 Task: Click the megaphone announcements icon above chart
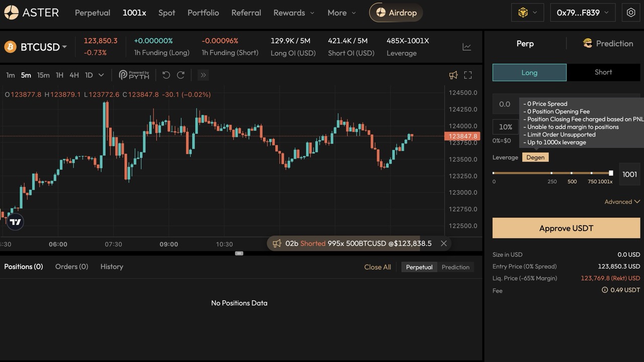point(453,75)
